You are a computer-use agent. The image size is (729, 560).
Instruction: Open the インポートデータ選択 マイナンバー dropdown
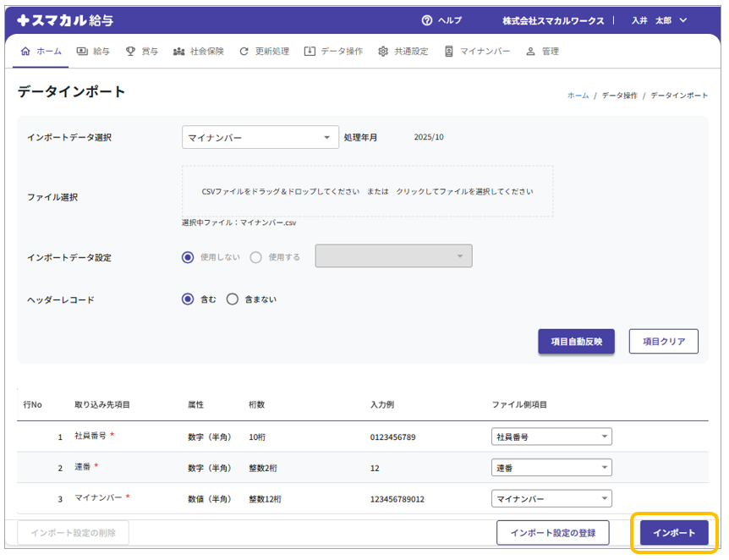(260, 138)
